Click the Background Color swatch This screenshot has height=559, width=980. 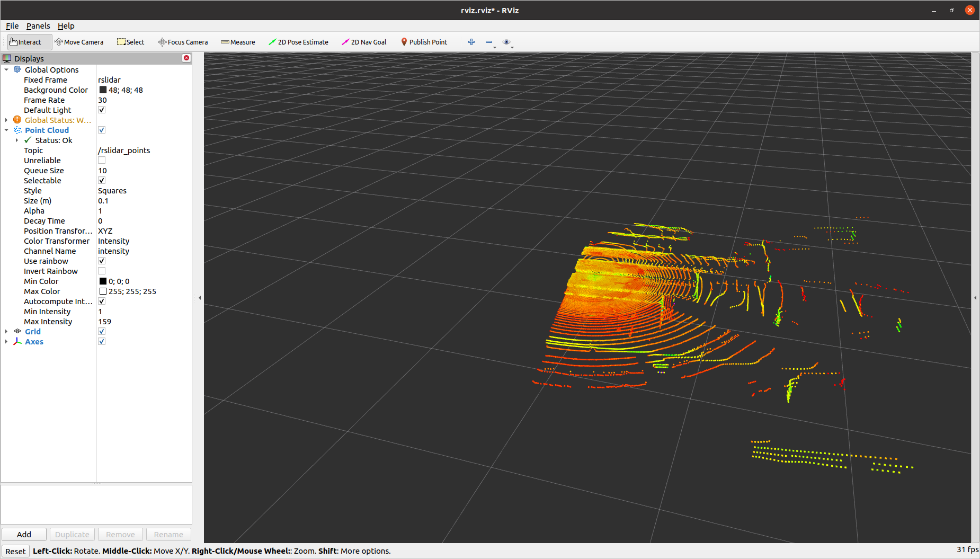coord(103,90)
